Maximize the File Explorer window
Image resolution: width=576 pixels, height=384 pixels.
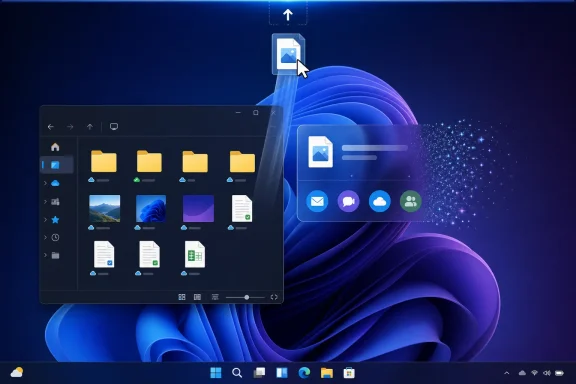[x=256, y=112]
